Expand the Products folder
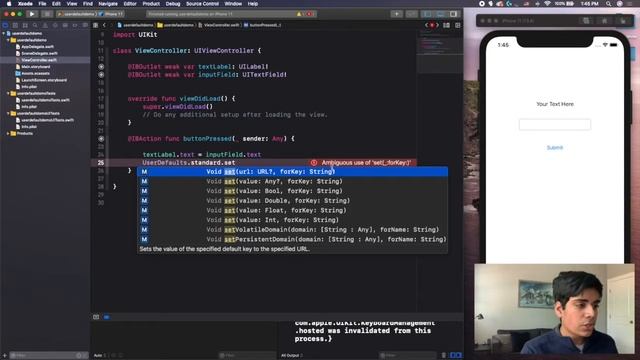Image resolution: width=640 pixels, height=360 pixels. pos(8,133)
